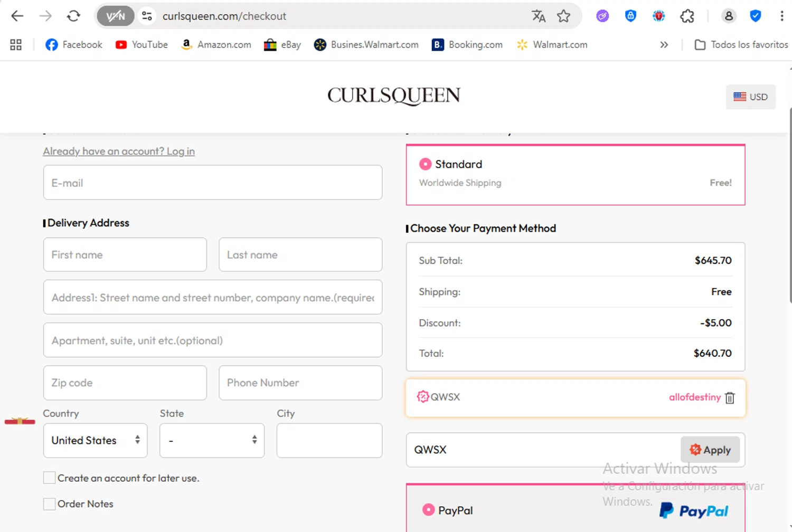Focus the E-mail field

(213, 183)
